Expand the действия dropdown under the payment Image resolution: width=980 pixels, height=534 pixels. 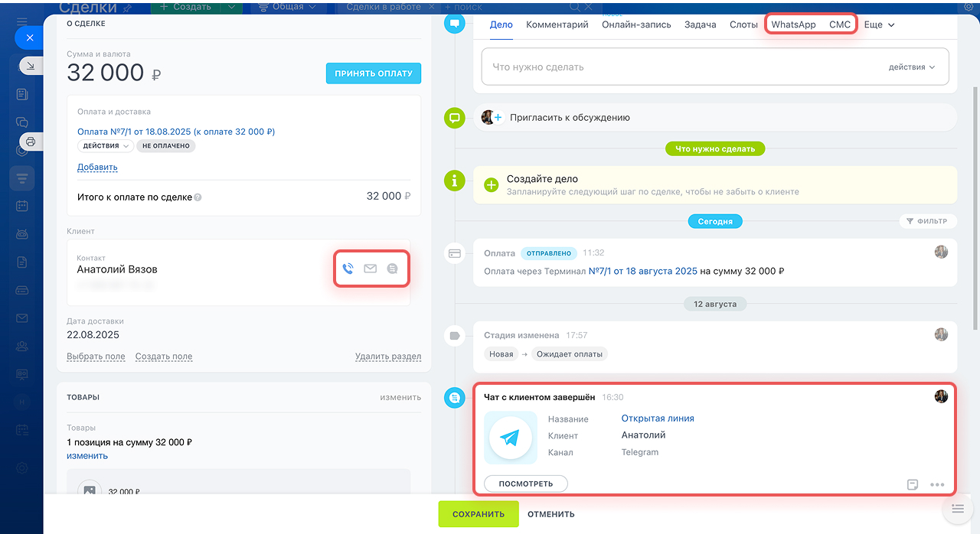pyautogui.click(x=106, y=145)
